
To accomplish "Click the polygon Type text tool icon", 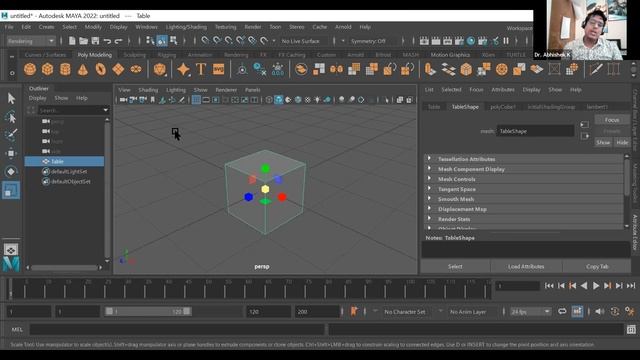I will coord(201,69).
